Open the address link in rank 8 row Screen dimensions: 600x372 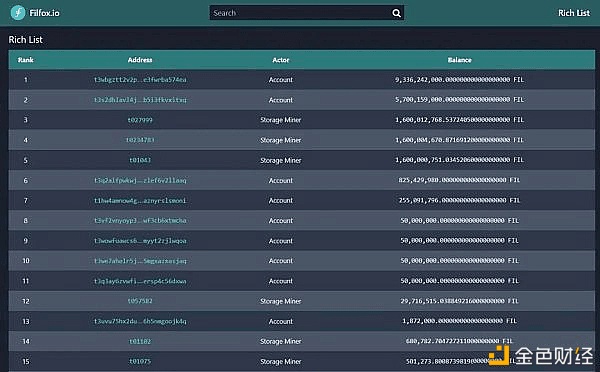[x=140, y=220]
